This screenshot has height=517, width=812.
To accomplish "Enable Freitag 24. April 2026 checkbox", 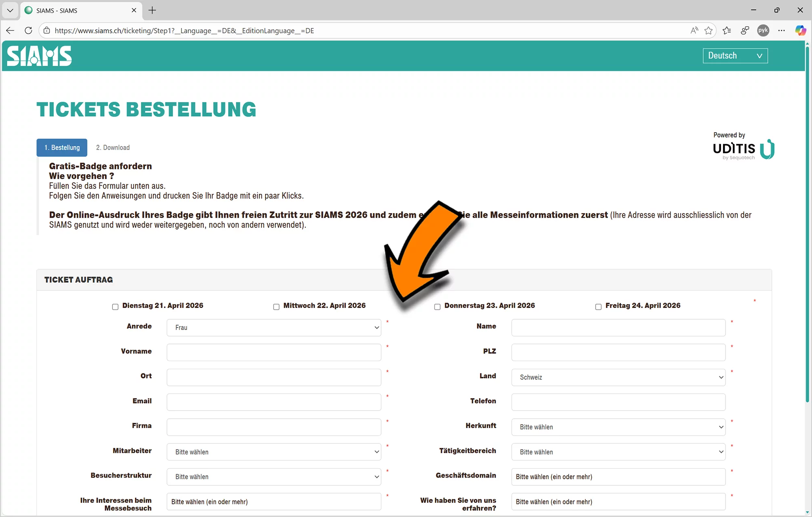I will [598, 307].
